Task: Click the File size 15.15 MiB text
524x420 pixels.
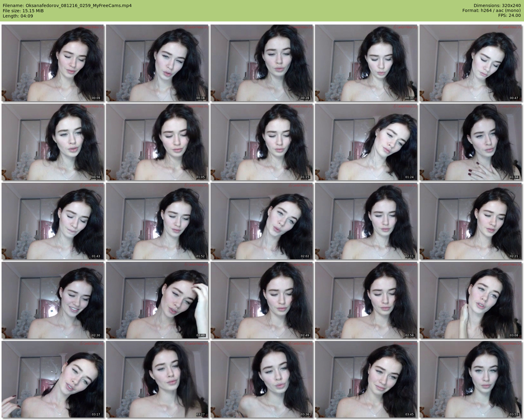Action: tap(23, 11)
